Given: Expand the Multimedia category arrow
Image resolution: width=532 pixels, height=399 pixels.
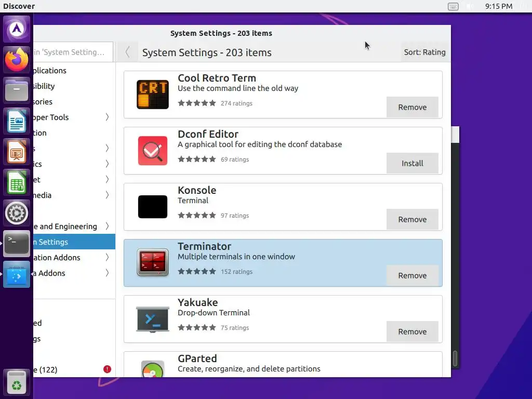Looking at the screenshot, I should 107,195.
